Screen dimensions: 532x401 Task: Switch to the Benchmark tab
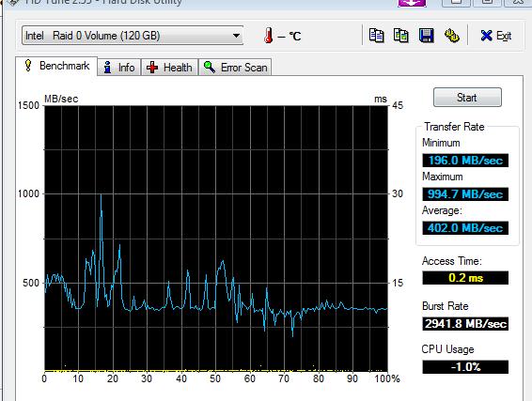(x=56, y=66)
